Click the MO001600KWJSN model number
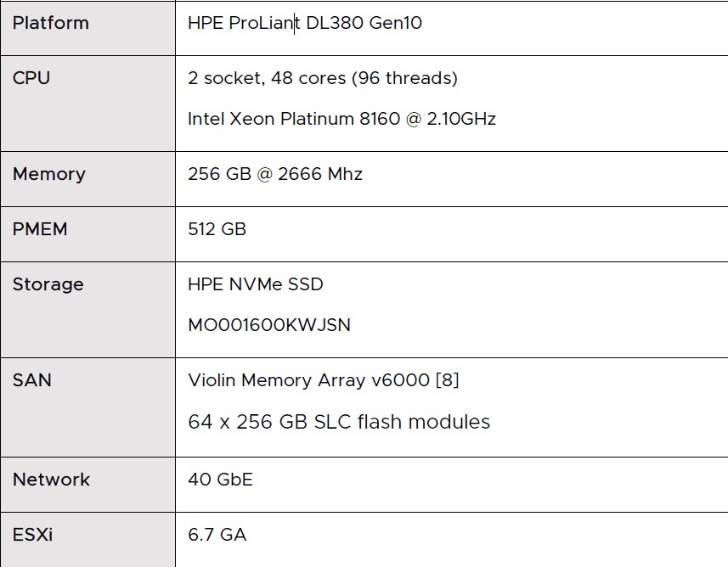 [269, 325]
